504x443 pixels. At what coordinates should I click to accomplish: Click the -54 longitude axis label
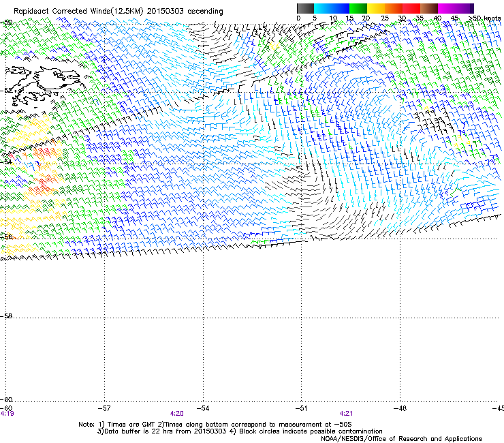(203, 408)
